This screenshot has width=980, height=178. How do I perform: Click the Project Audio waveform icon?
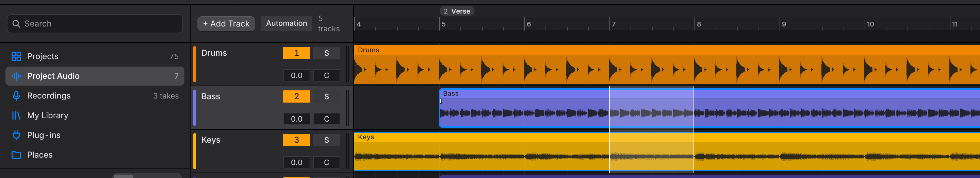pos(16,76)
